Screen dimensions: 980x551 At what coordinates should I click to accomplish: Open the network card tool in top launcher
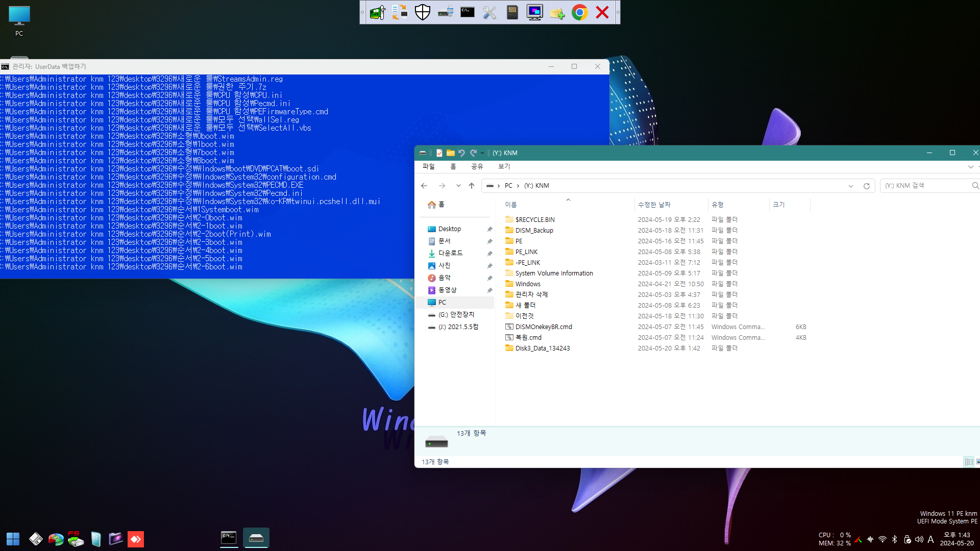coord(378,12)
